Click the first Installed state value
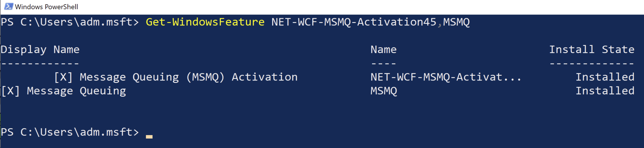Screen dimensions: 644x148 pyautogui.click(x=605, y=77)
